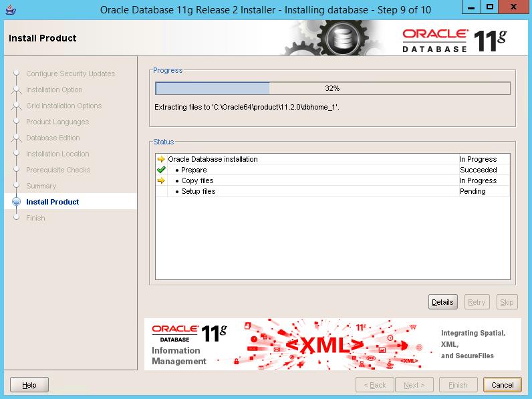
Task: Click the 'Extracting files to' message text
Action: [x=247, y=107]
